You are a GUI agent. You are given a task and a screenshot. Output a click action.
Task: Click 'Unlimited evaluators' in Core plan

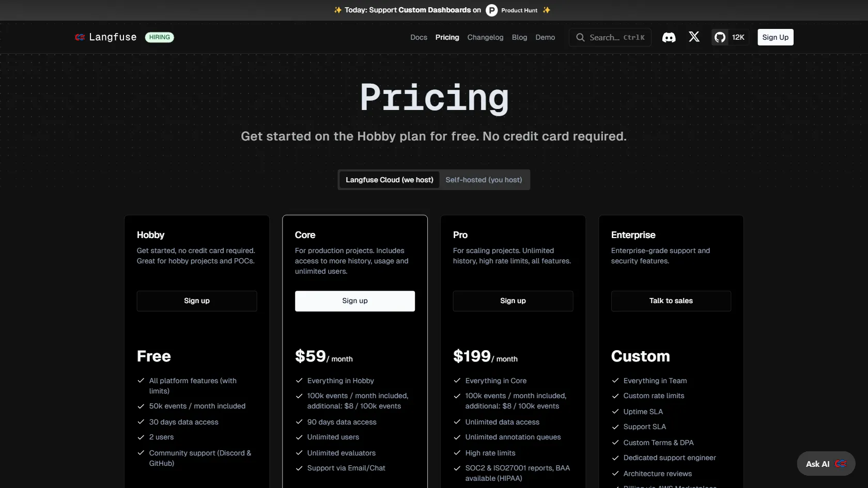(342, 453)
